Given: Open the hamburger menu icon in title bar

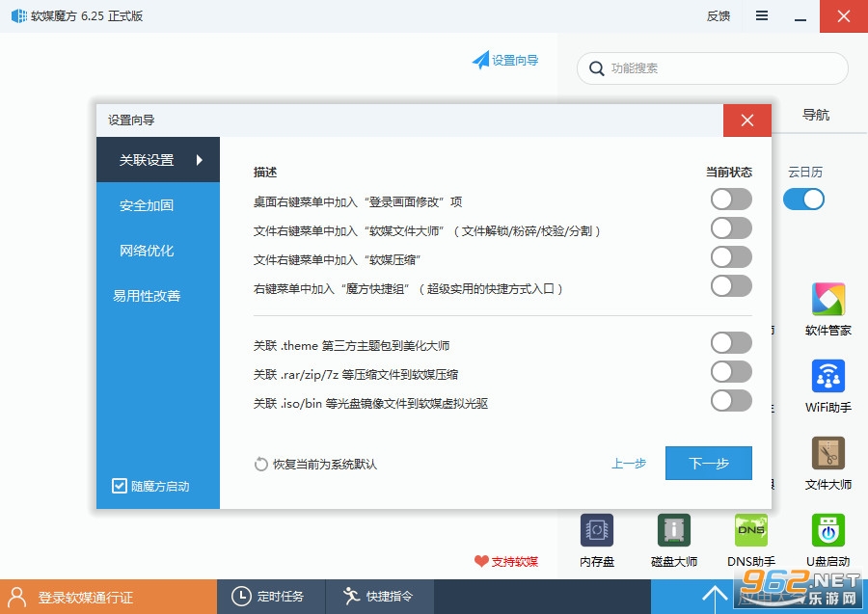Looking at the screenshot, I should pyautogui.click(x=762, y=16).
